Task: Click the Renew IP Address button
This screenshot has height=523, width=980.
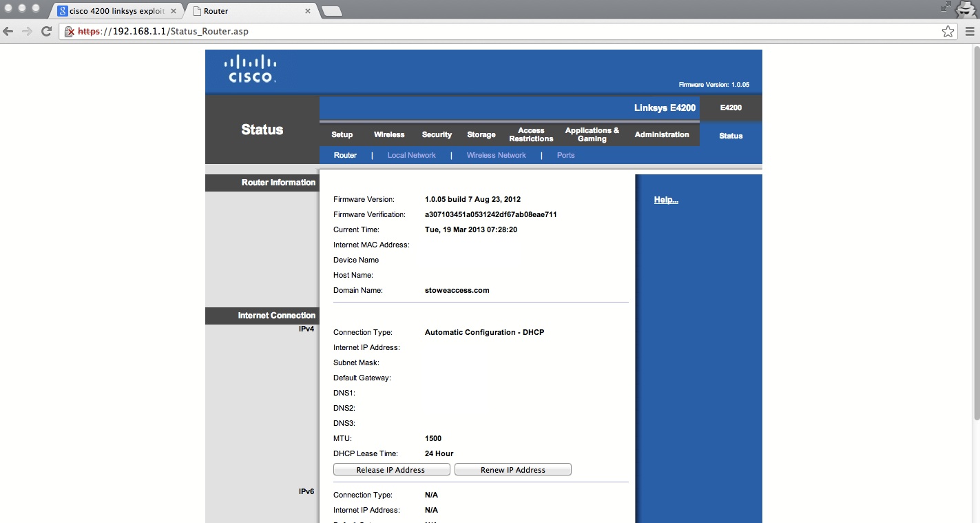Action: [x=513, y=470]
